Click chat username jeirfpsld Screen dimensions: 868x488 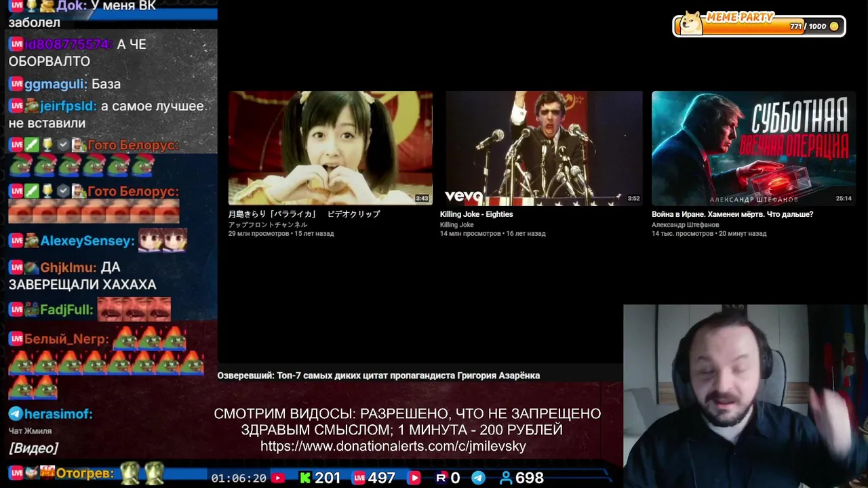(68, 106)
